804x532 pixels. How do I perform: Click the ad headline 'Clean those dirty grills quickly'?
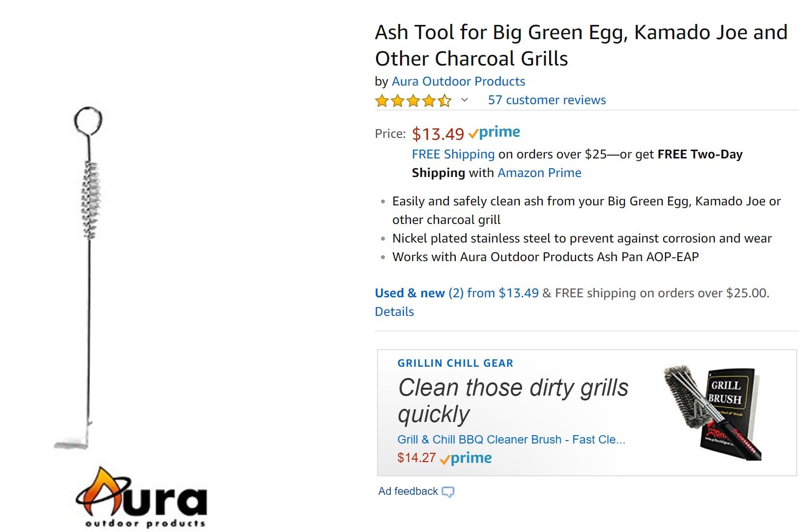pyautogui.click(x=513, y=400)
